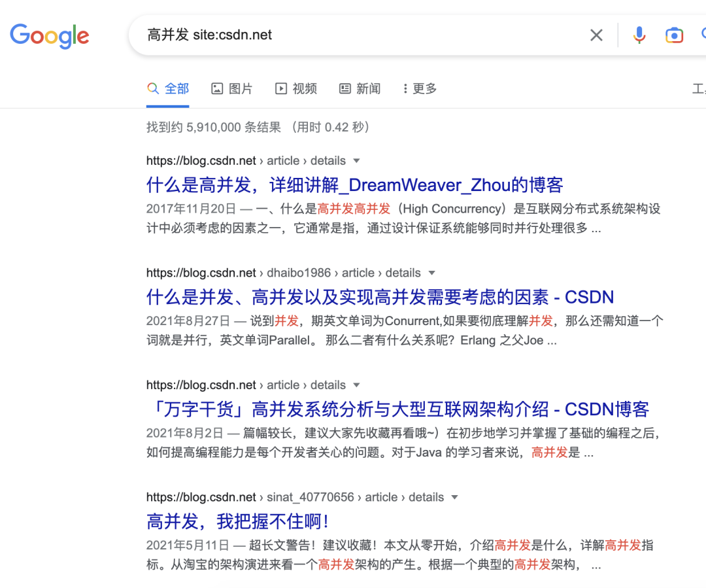Switch to the 视频 tab
This screenshot has height=588, width=706.
[296, 88]
